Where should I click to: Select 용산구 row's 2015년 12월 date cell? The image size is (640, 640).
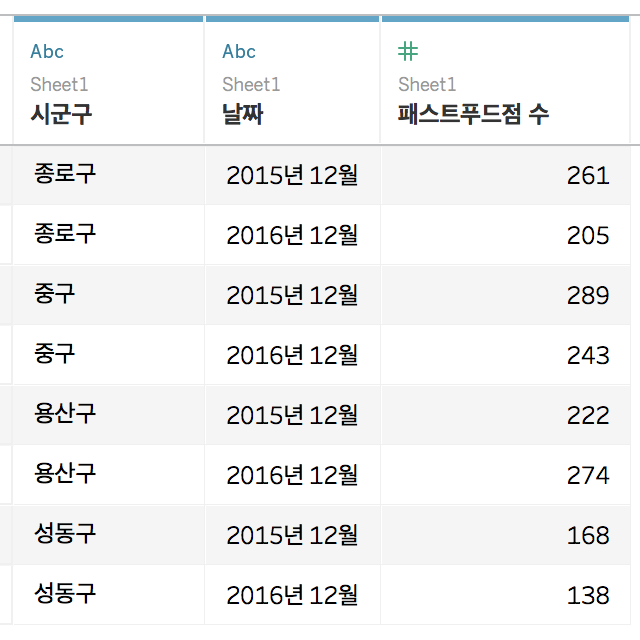pos(292,415)
